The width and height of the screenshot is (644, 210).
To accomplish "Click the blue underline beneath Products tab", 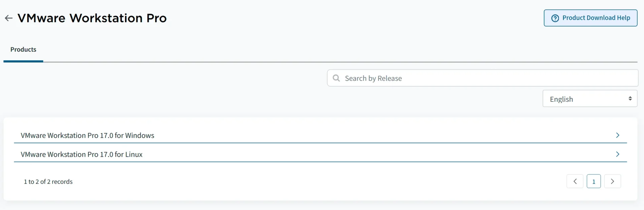I will [23, 61].
